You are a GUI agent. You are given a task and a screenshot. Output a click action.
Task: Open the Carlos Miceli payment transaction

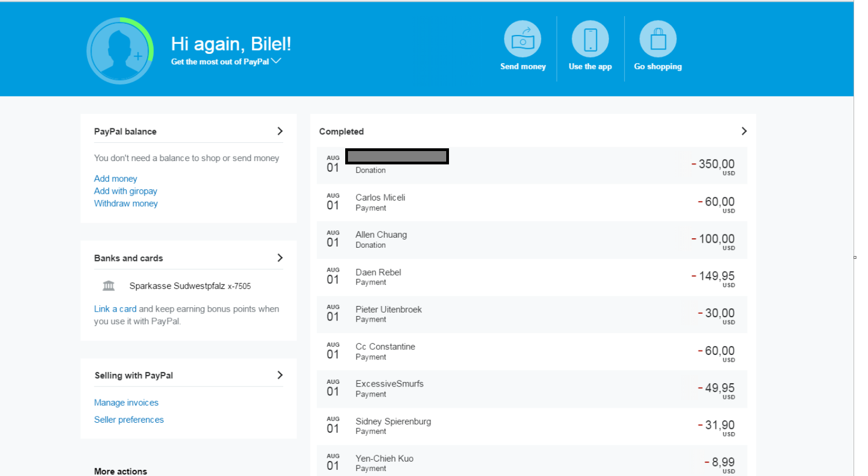pos(532,202)
